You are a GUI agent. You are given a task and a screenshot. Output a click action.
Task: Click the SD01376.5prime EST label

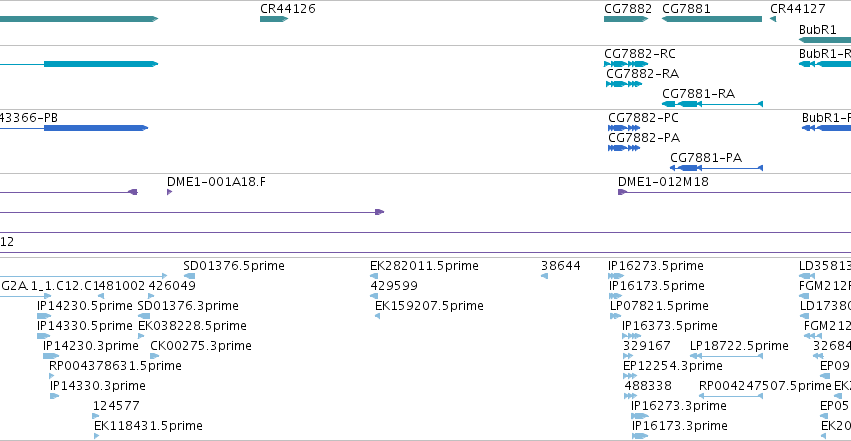234,266
